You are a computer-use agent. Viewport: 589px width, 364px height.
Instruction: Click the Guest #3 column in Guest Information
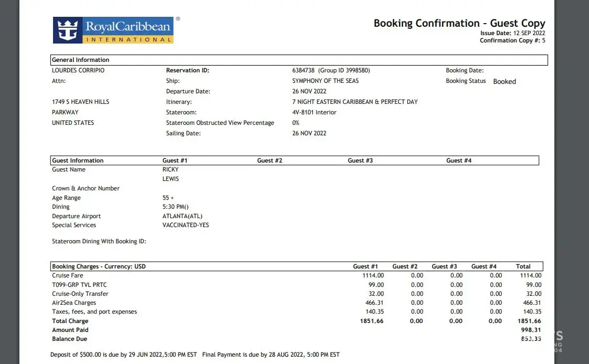360,160
